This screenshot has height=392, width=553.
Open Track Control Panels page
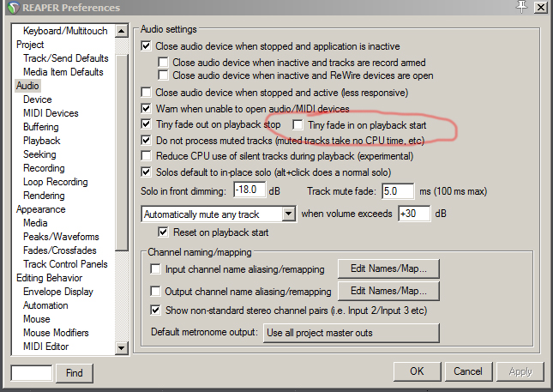coord(65,264)
